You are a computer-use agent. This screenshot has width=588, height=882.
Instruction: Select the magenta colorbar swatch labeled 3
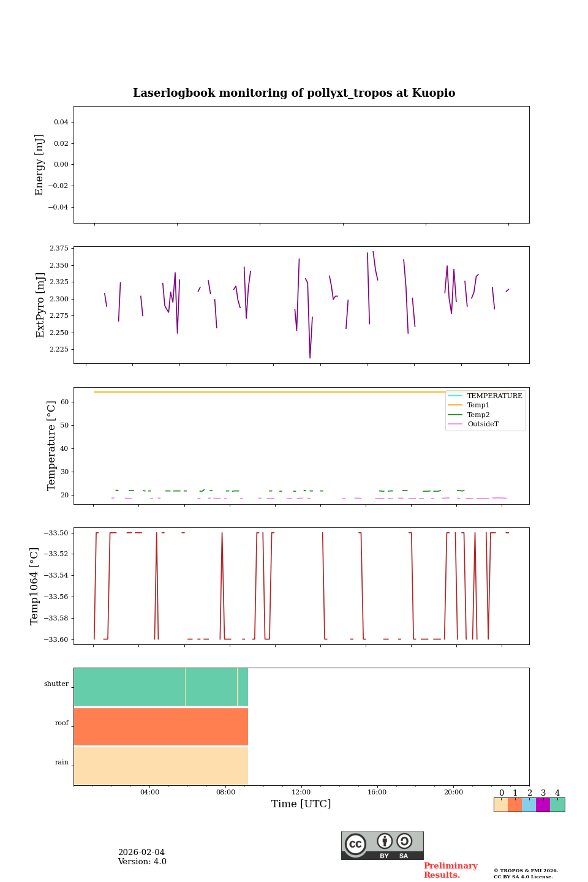pyautogui.click(x=543, y=805)
